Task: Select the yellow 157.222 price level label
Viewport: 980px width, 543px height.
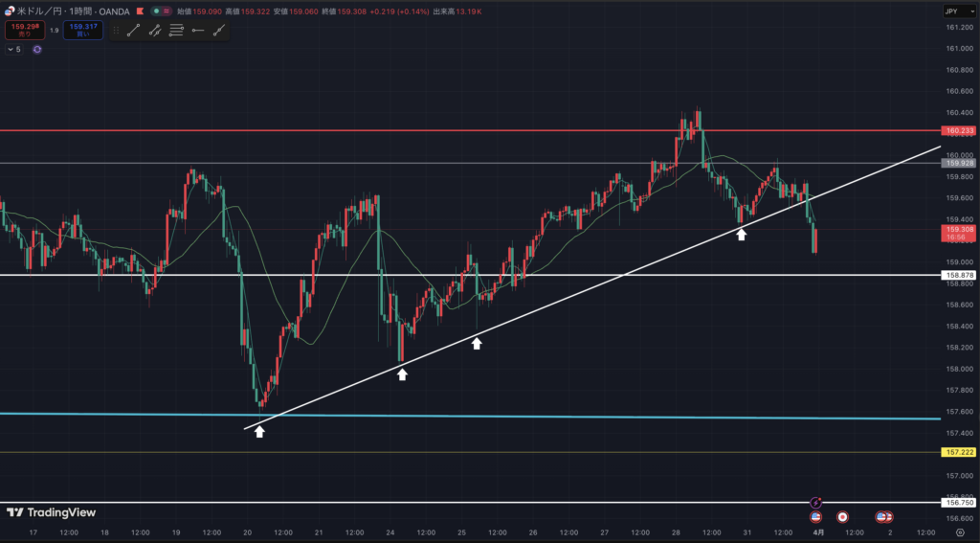Action: pos(958,452)
